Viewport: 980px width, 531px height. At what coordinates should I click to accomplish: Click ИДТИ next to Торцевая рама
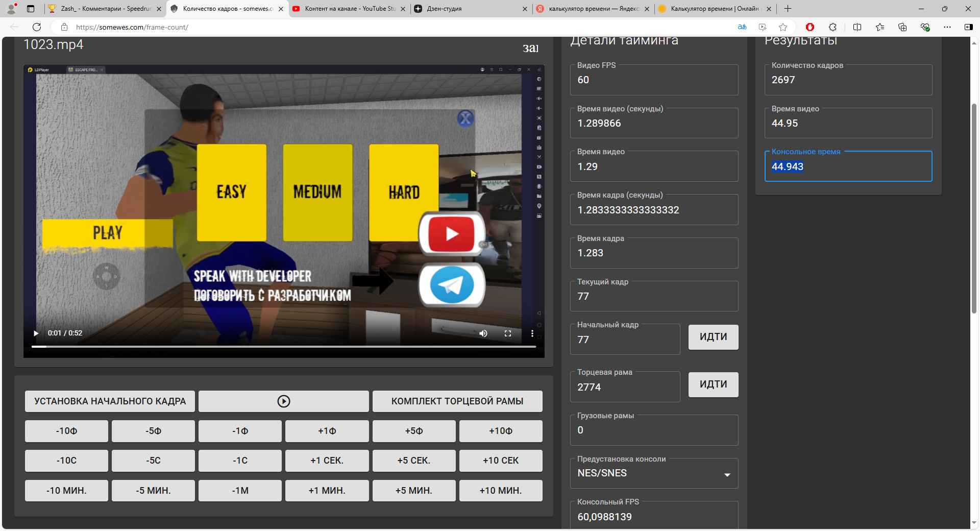(713, 384)
